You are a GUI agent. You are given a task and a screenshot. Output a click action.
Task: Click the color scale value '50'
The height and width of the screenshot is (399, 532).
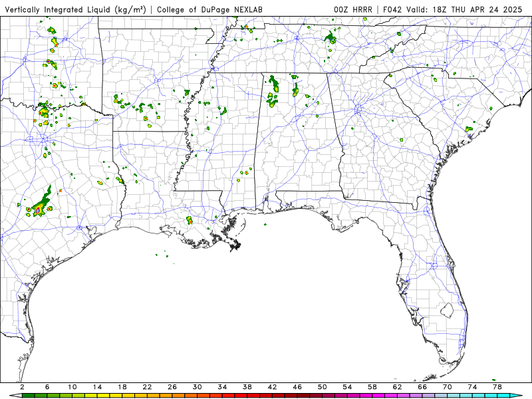(x=323, y=387)
